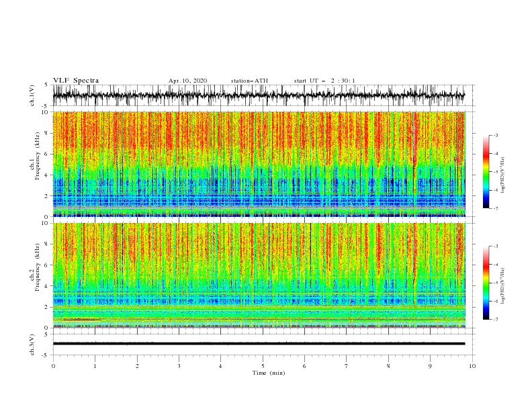Click the "start UT = 2 :30: 1" text
This screenshot has height=411, width=532.
[x=324, y=81]
